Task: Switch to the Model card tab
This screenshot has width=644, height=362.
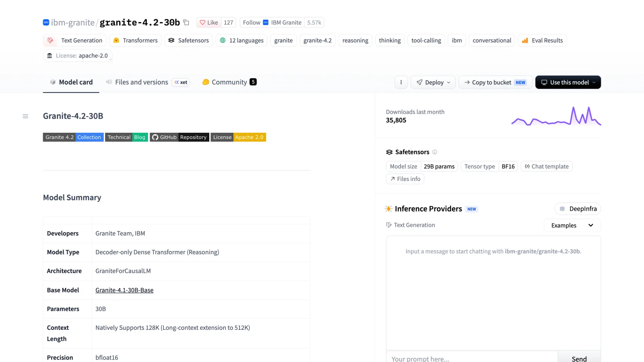Action: [71, 82]
